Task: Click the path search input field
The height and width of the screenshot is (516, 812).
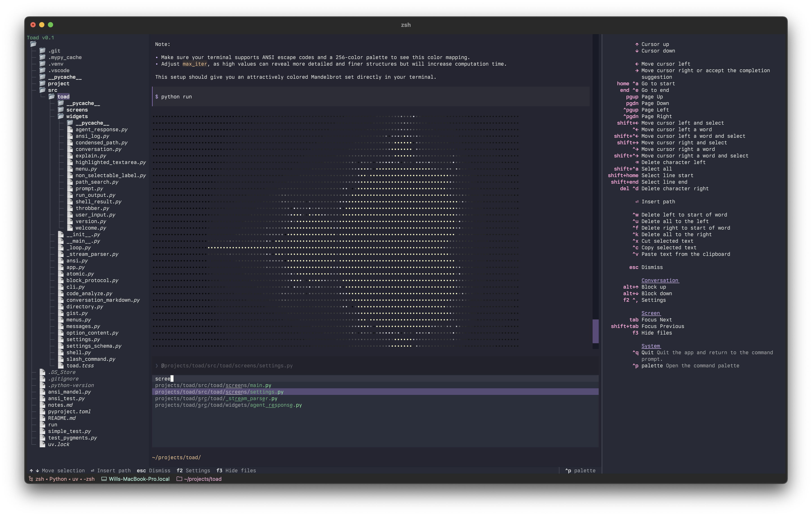Action: [375, 379]
